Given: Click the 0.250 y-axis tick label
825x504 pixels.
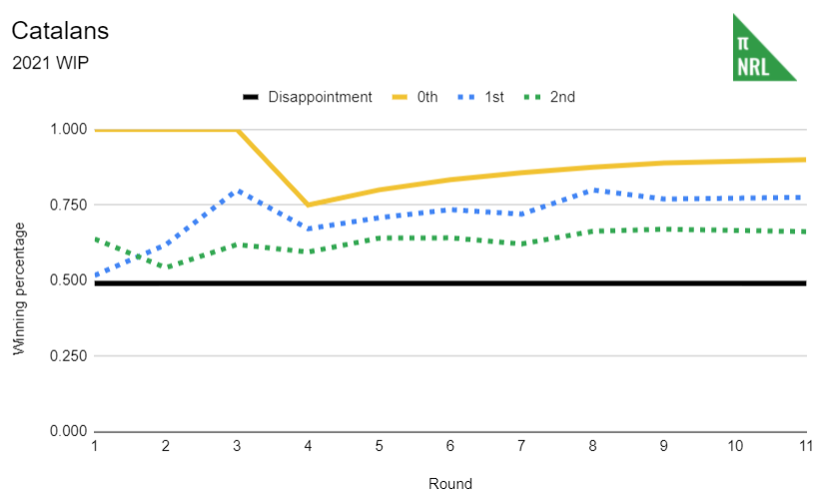Looking at the screenshot, I should coord(68,356).
